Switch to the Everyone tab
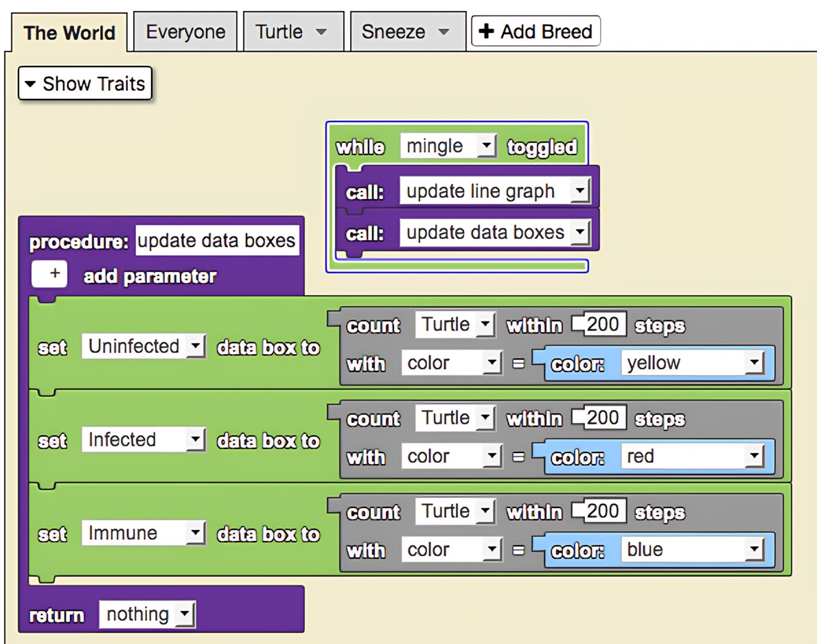This screenshot has height=644, width=817. pos(185,31)
